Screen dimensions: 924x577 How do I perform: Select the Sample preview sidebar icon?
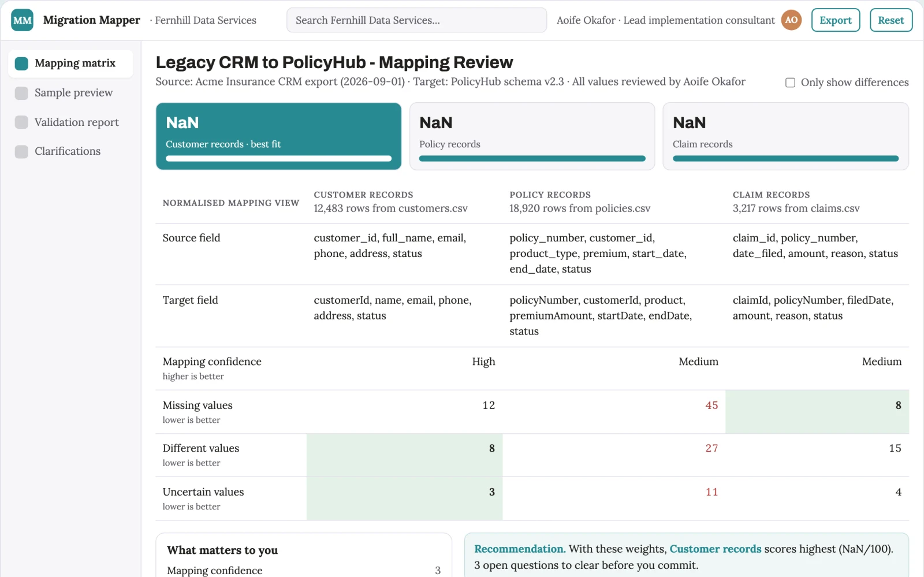tap(21, 93)
